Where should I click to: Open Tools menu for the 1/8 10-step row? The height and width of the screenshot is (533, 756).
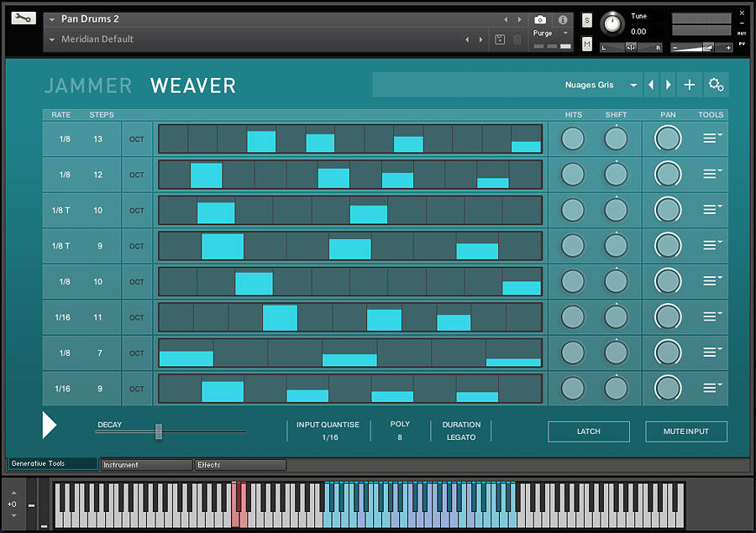coord(711,281)
